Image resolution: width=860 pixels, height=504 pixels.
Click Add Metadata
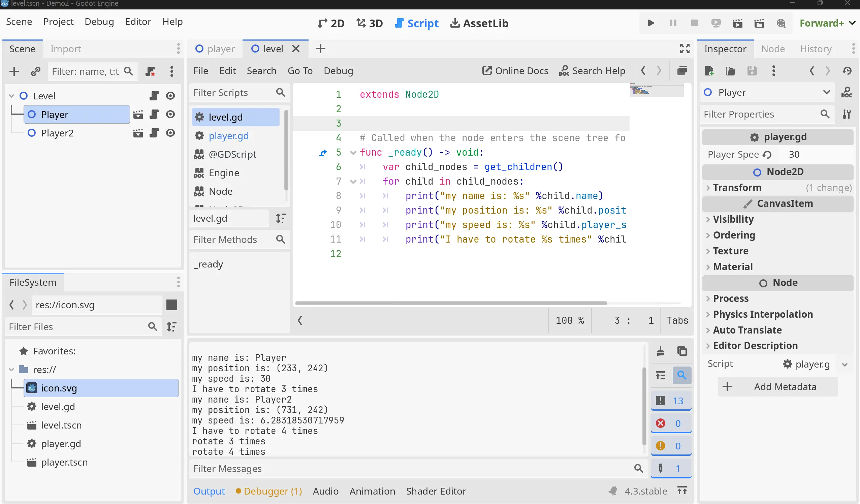[778, 387]
